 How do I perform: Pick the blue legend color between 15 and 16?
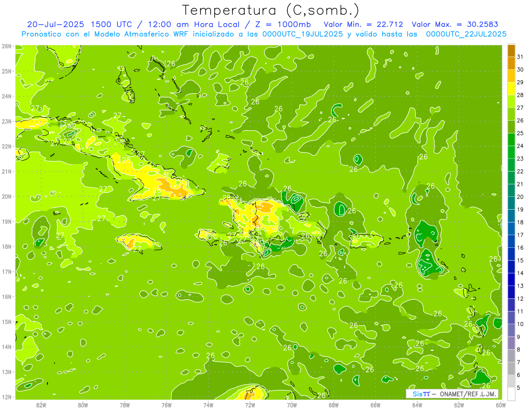pyautogui.click(x=511, y=254)
